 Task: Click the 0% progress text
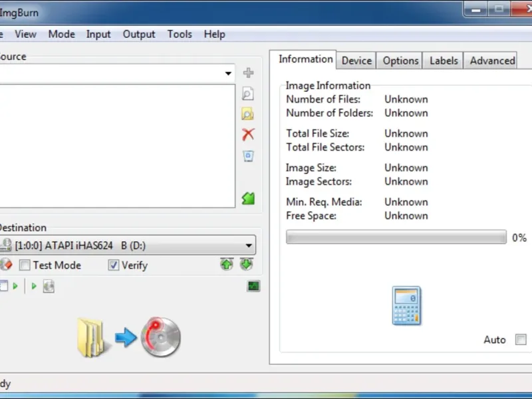pyautogui.click(x=519, y=237)
